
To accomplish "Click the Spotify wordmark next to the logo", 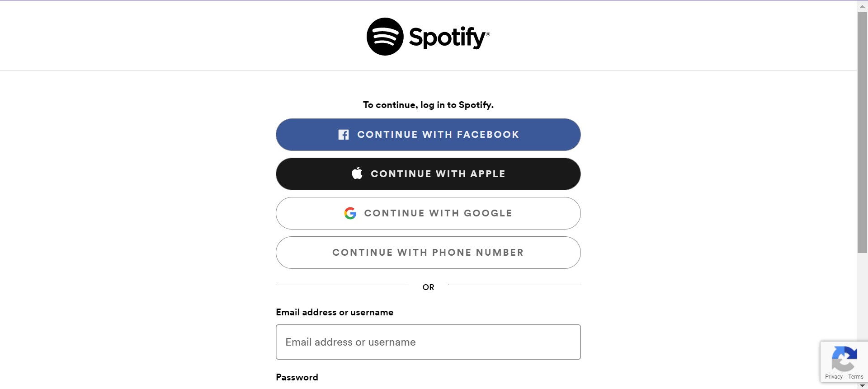I will point(449,37).
